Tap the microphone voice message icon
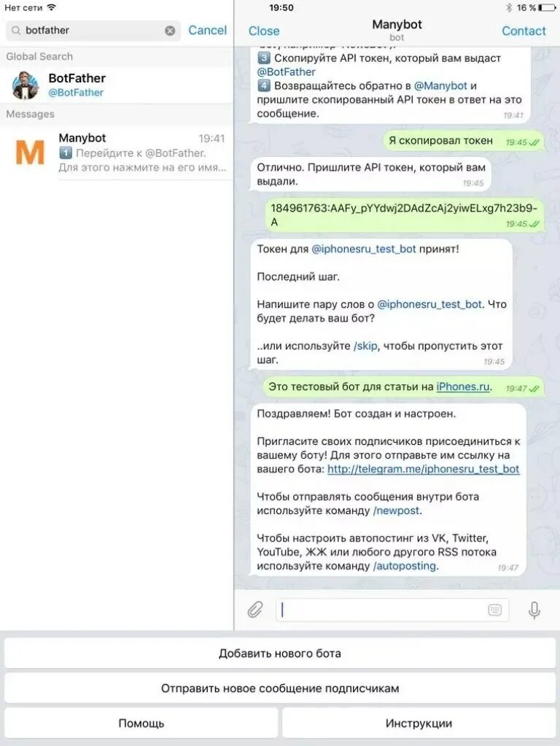 [x=534, y=610]
